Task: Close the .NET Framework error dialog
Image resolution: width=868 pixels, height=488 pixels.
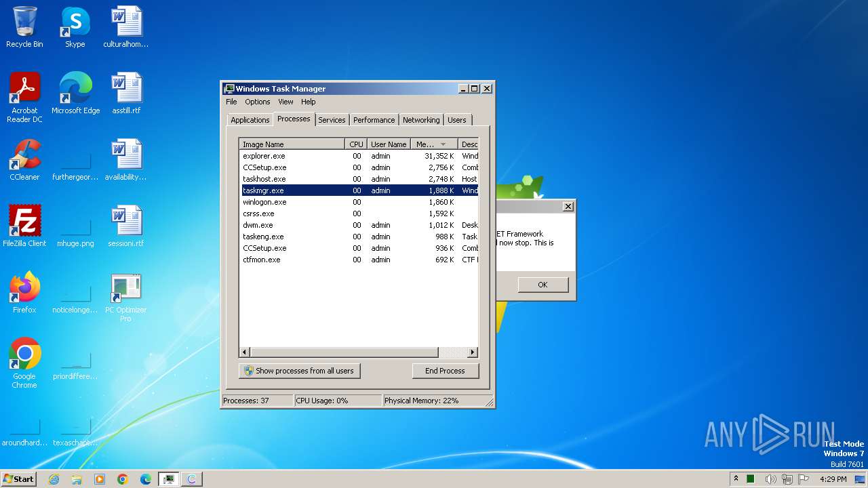Action: point(568,206)
